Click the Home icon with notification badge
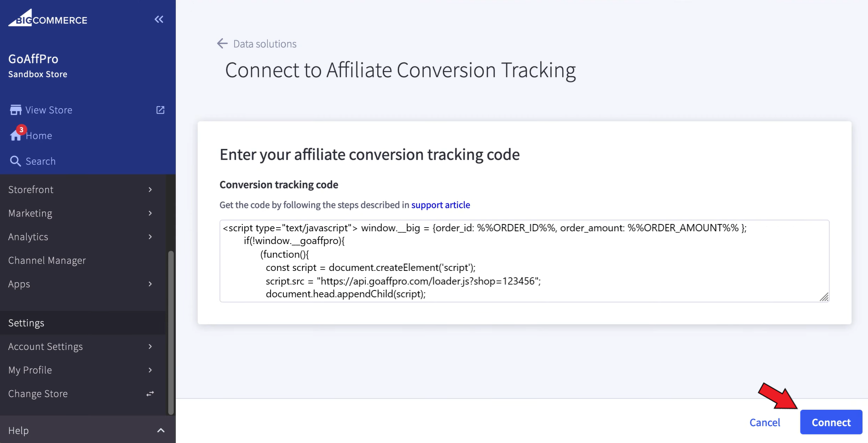This screenshot has height=443, width=868. (x=16, y=135)
